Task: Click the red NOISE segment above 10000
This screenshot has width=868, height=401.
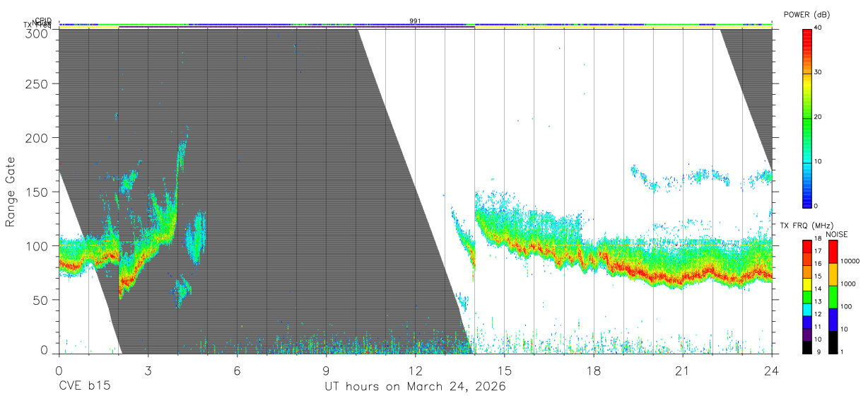Action: pos(832,252)
